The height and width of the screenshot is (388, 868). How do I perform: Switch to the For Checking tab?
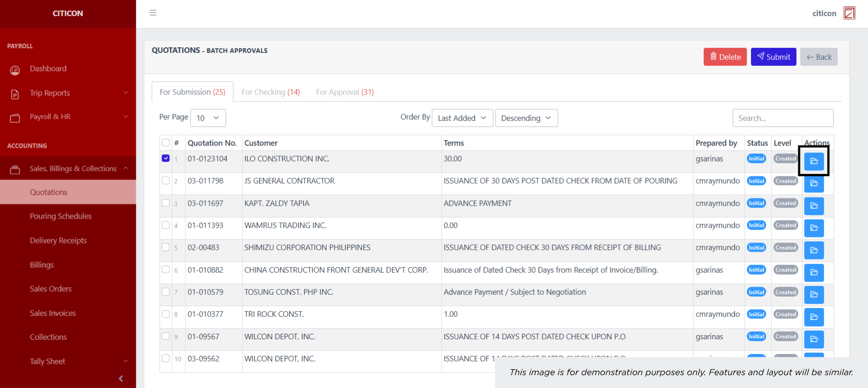pyautogui.click(x=271, y=92)
